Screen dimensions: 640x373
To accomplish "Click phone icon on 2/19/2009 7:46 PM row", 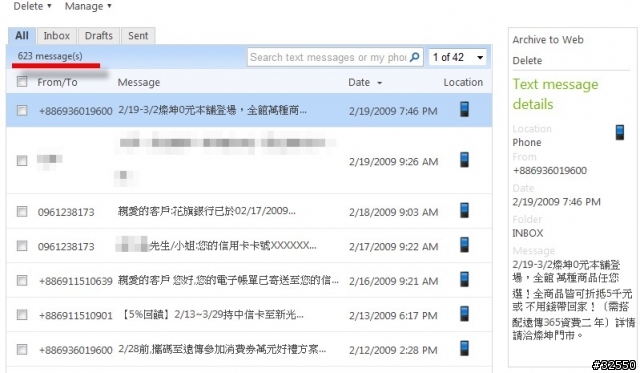I will 464,109.
